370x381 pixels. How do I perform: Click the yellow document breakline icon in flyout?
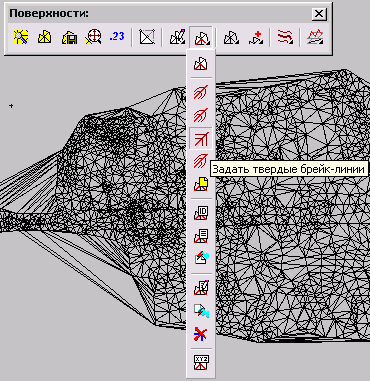(201, 184)
